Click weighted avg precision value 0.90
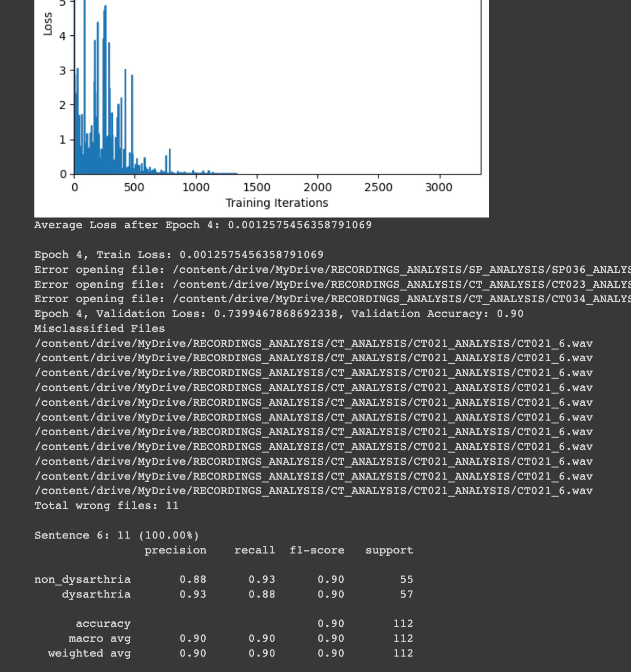This screenshot has height=672, width=631. point(193,654)
